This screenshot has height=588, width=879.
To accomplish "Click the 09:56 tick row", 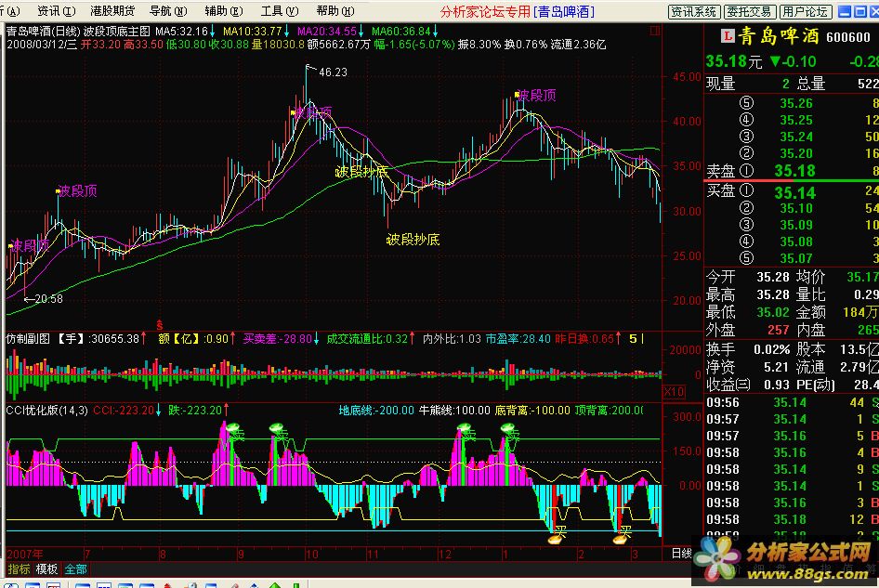I will [x=792, y=402].
